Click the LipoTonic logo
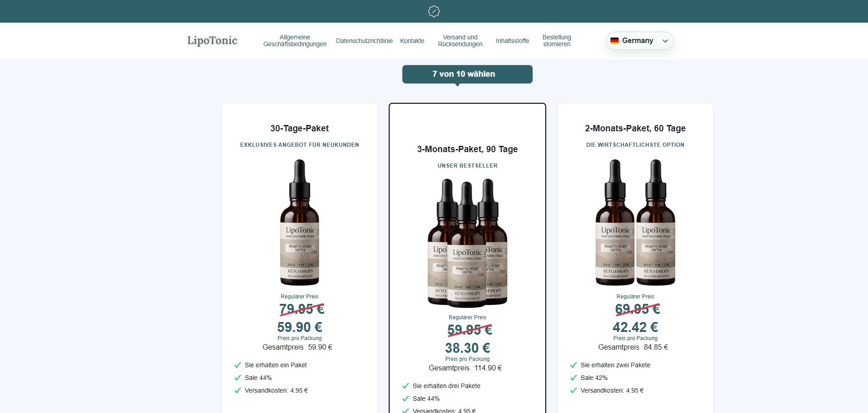This screenshot has width=868, height=413. [212, 41]
